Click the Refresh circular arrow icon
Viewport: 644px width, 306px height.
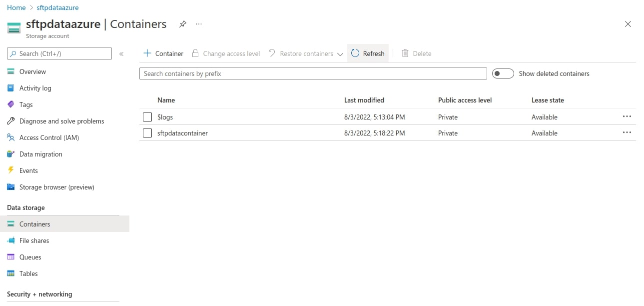point(355,53)
